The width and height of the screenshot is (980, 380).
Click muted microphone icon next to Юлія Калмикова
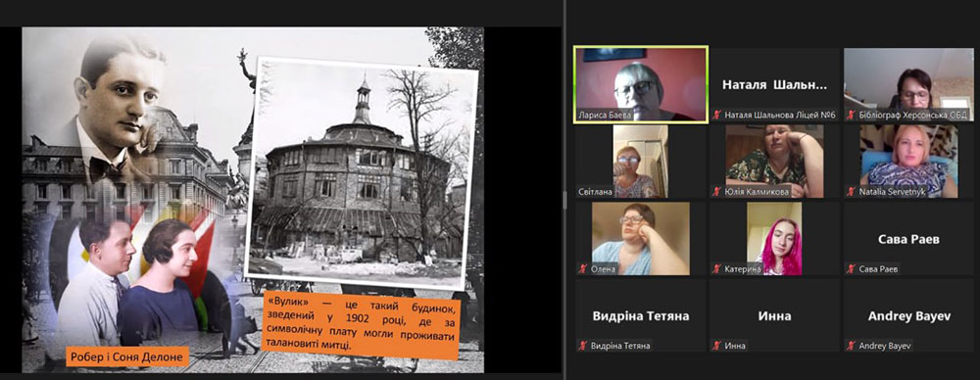click(x=717, y=192)
